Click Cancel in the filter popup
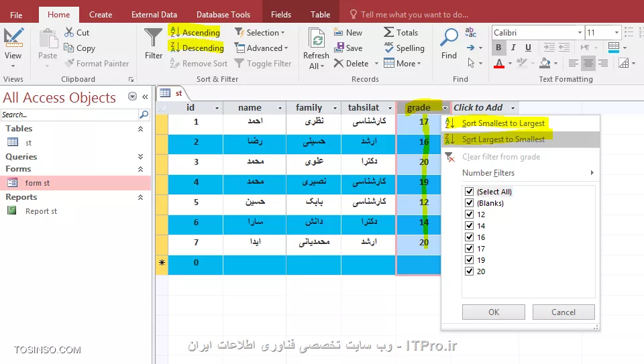The height and width of the screenshot is (364, 644). [x=563, y=312]
